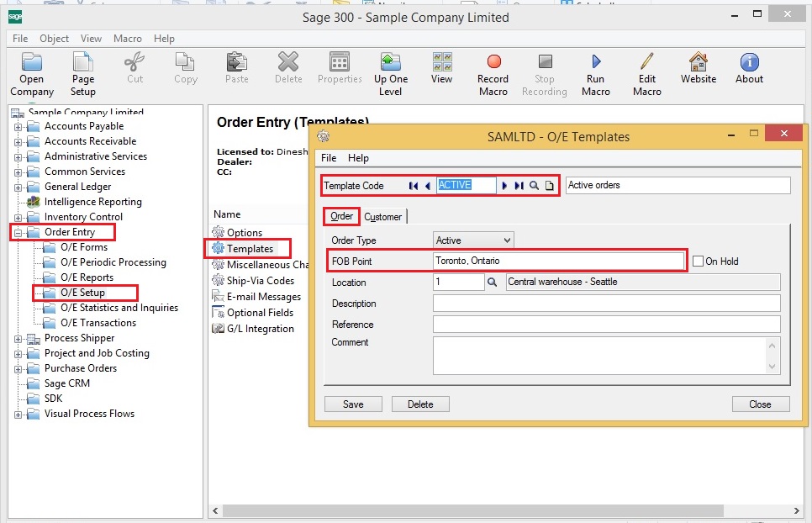Open the Macro menu in the menu bar
This screenshot has width=812, height=523.
[128, 39]
